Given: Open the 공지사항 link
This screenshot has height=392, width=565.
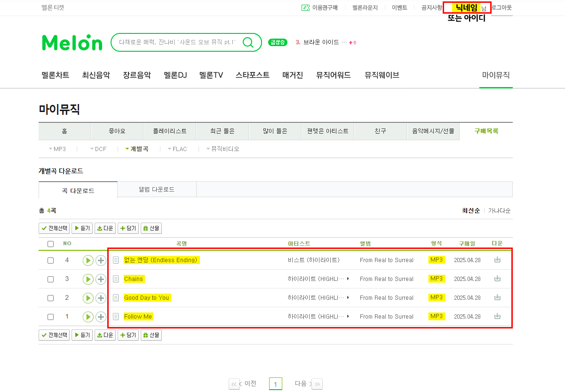Looking at the screenshot, I should [431, 8].
